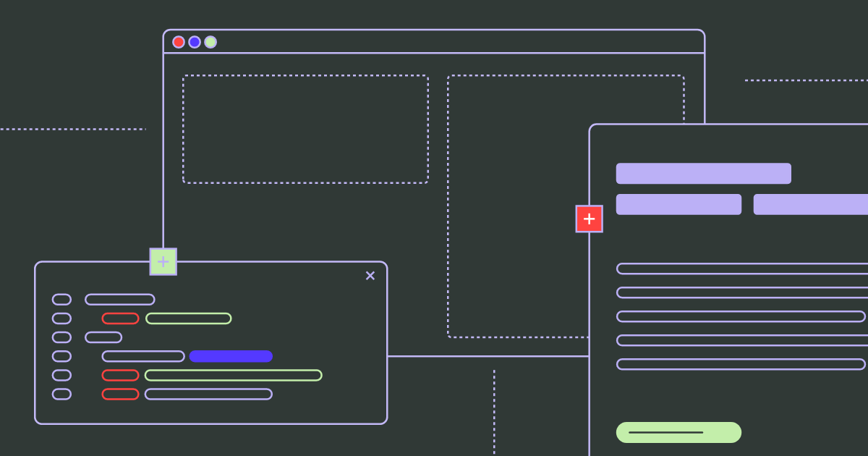The width and height of the screenshot is (868, 456).
Task: Click the red pill icon in the fifth dialog row
Action: coord(121,375)
